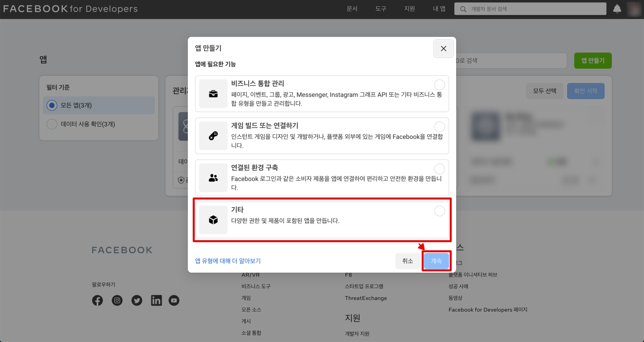Open the ThreatExchange footer link

366,298
